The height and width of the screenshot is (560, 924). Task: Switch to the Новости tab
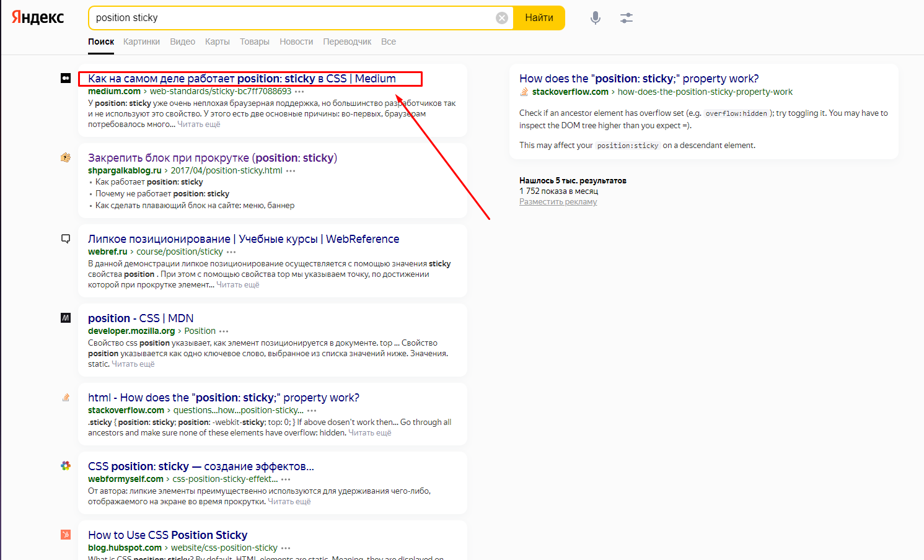296,42
